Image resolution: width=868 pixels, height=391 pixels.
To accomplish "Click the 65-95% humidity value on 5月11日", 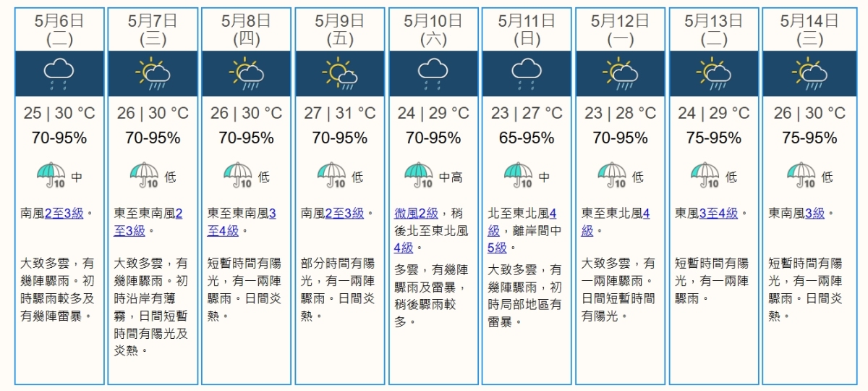I will point(527,138).
